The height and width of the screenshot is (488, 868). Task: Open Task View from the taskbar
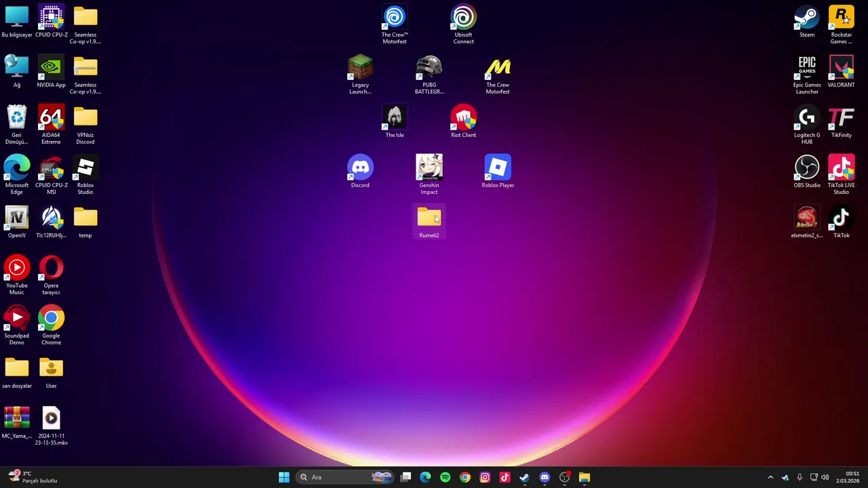(x=406, y=477)
